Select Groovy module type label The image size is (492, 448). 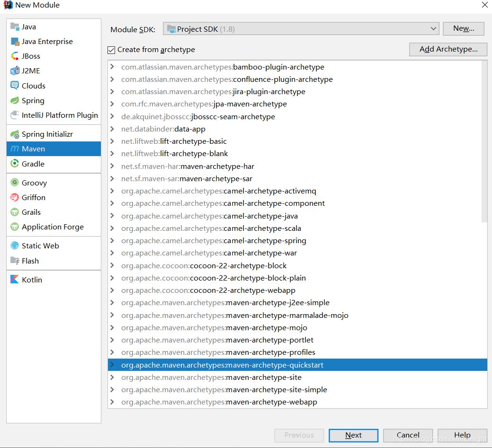(x=34, y=183)
